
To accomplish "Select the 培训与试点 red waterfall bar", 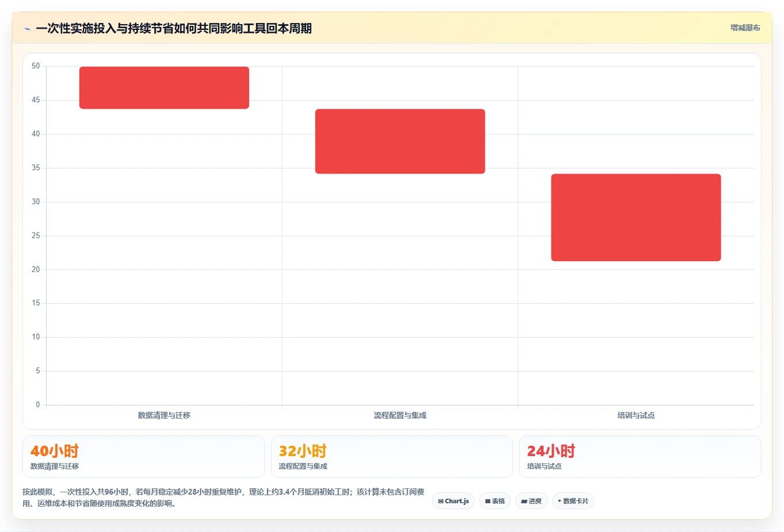I will [x=636, y=217].
